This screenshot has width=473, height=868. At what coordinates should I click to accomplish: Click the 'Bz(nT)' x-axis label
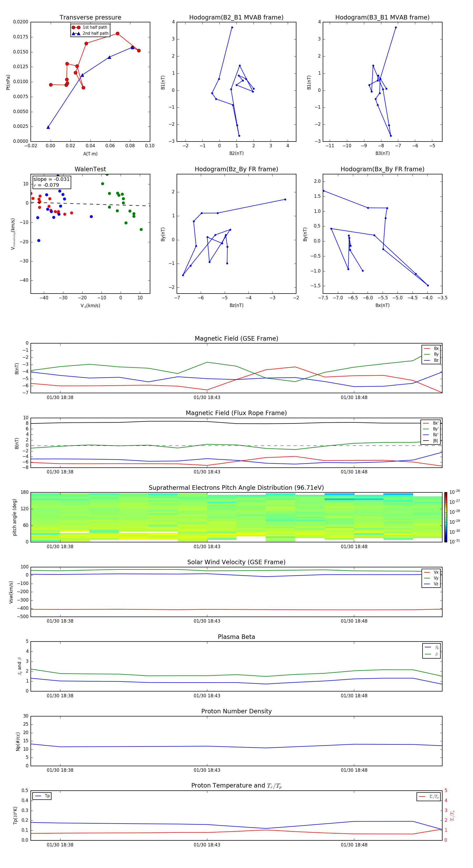pyautogui.click(x=236, y=305)
